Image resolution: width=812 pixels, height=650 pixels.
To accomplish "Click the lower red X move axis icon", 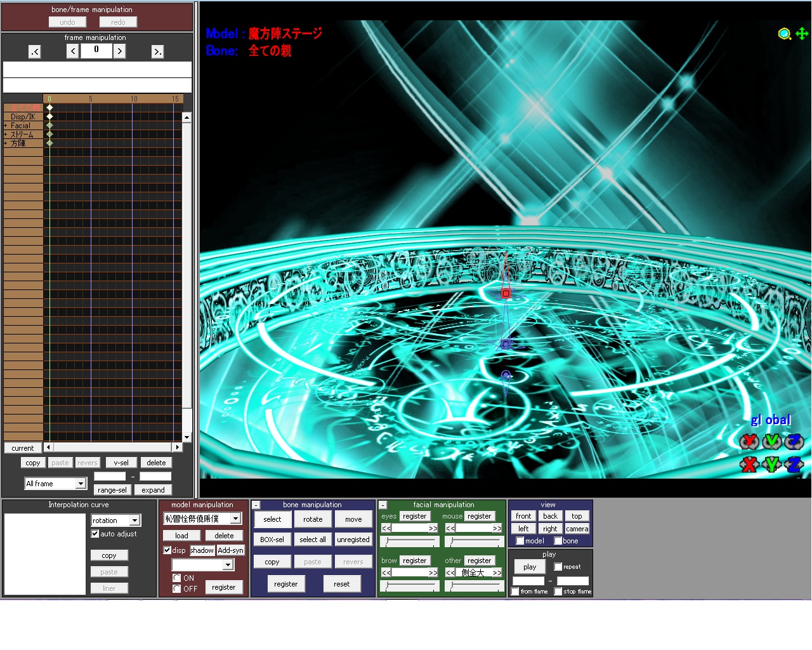I will tap(749, 464).
